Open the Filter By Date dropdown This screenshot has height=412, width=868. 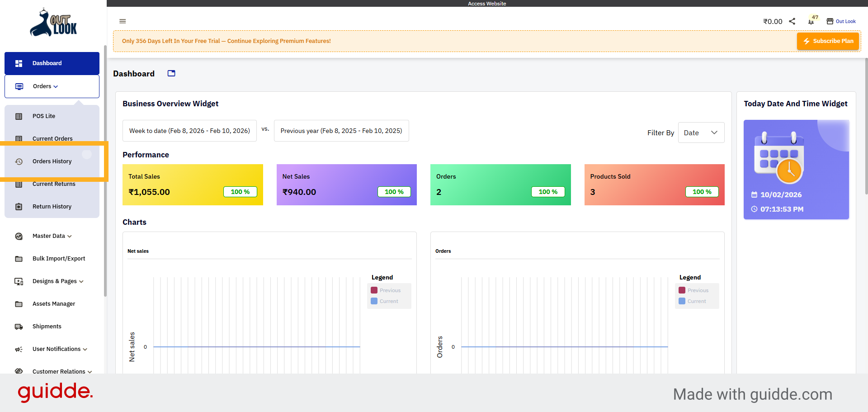701,133
